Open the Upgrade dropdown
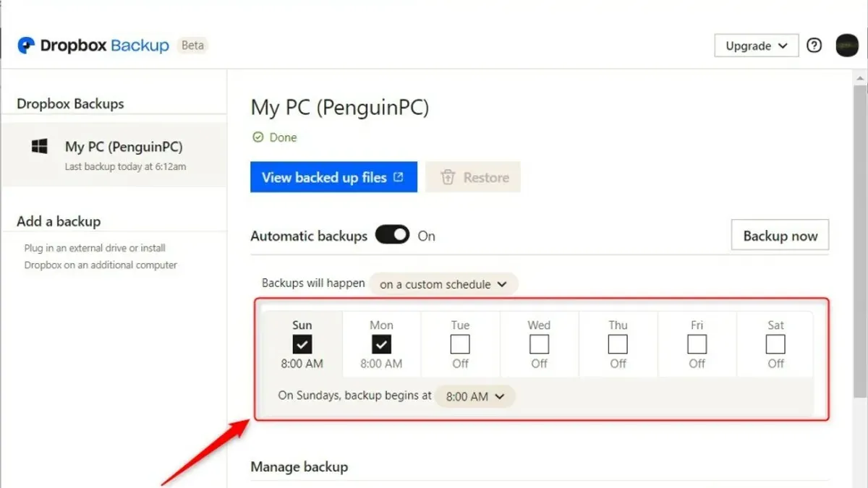 coord(757,46)
